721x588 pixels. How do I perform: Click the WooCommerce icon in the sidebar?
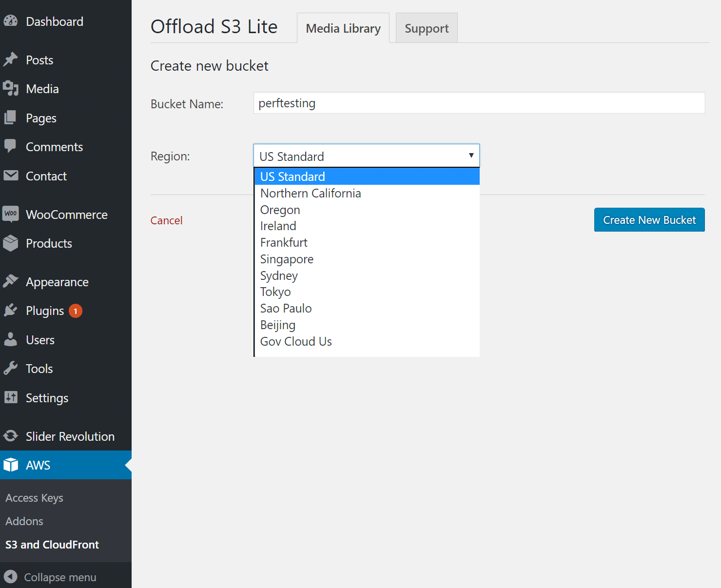tap(11, 214)
